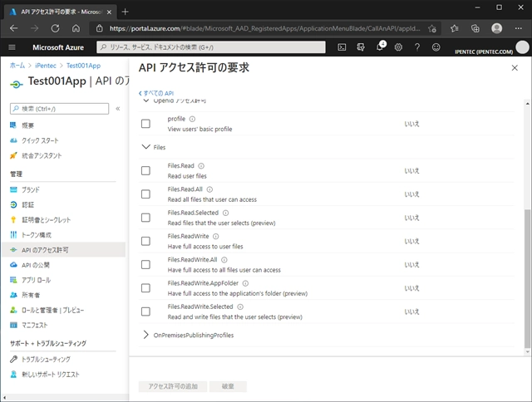The width and height of the screenshot is (532, 402).
Task: Show info for Files.ReadWrite.Selected permission
Action: point(240,306)
